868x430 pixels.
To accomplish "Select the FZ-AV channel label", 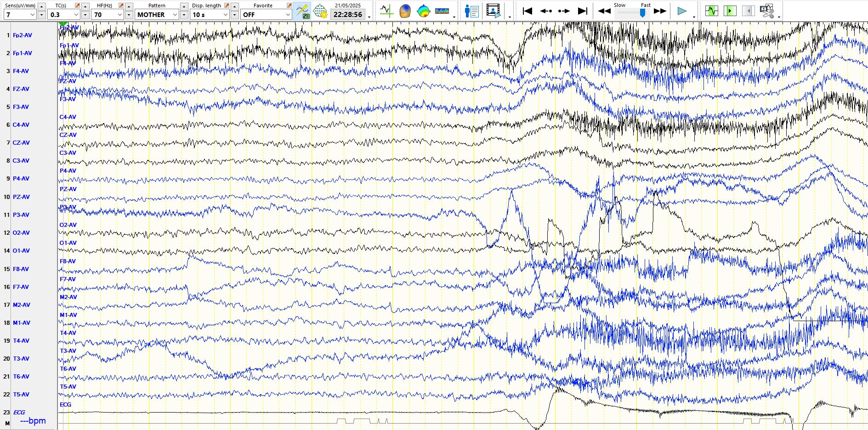I will (21, 89).
